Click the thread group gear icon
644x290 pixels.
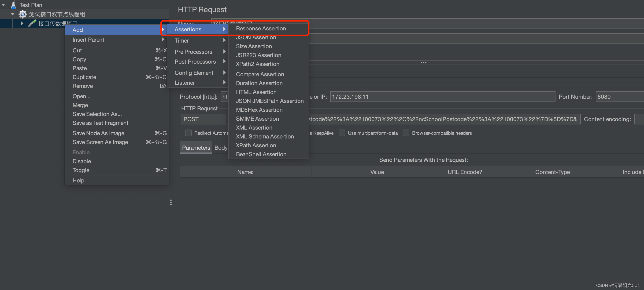[x=23, y=14]
